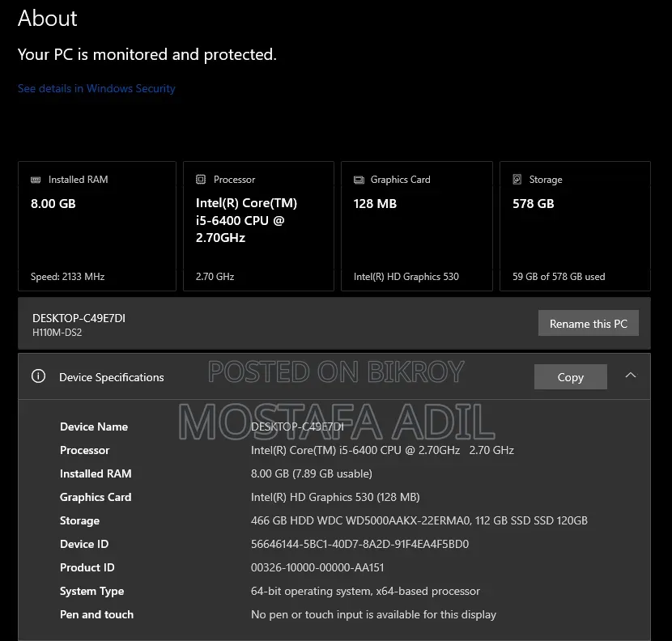This screenshot has width=672, height=641.
Task: Select the About page heading
Action: click(48, 18)
